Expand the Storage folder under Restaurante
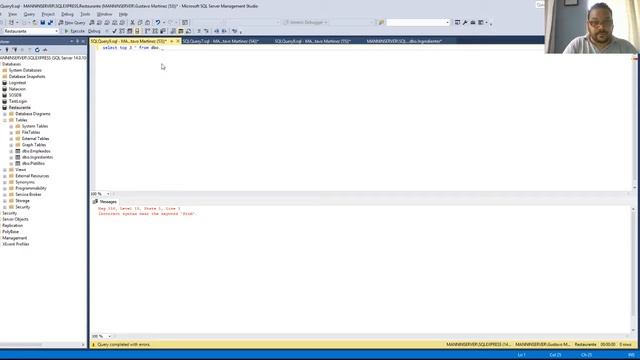640x360 pixels. [x=5, y=201]
